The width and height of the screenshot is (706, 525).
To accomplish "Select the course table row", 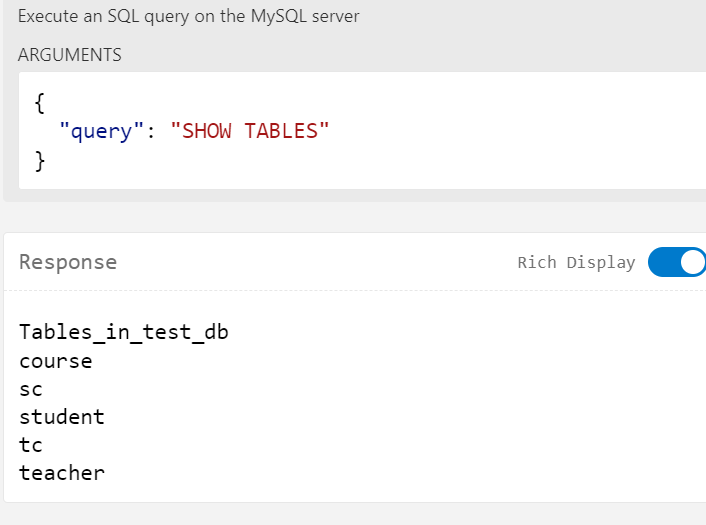I will coord(56,362).
